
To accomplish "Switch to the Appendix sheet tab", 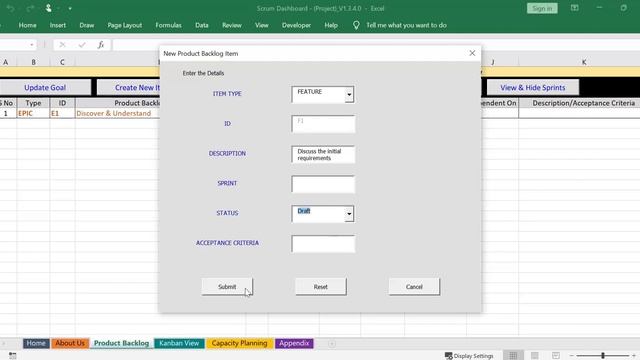I will [x=294, y=343].
